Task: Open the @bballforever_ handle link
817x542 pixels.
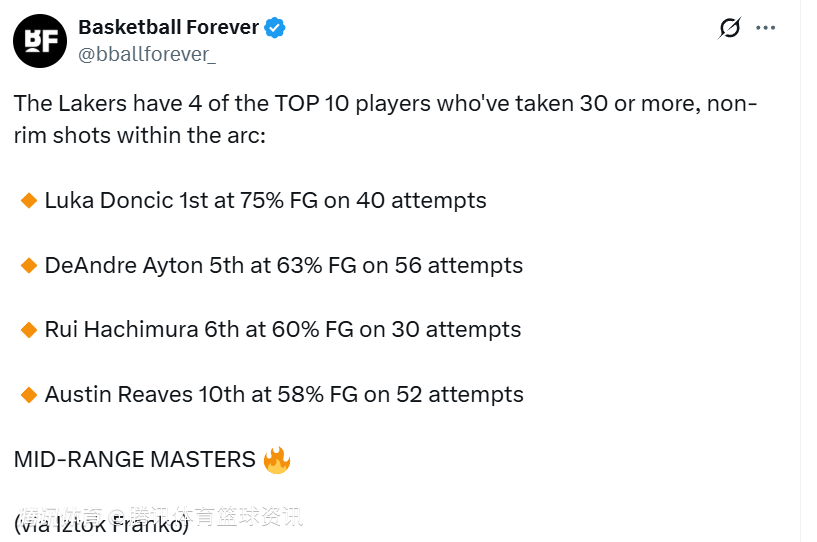Action: (147, 54)
